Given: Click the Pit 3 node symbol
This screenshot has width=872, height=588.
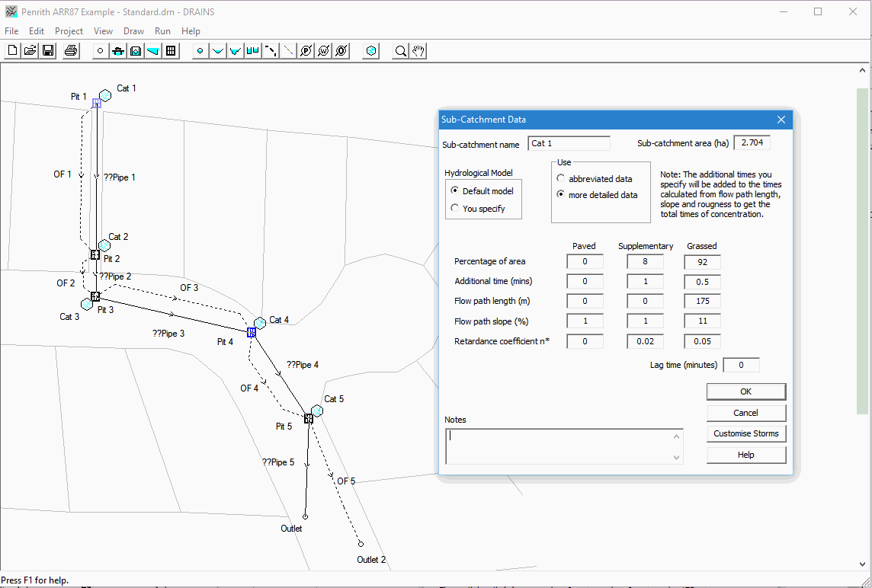Looking at the screenshot, I should [x=95, y=296].
